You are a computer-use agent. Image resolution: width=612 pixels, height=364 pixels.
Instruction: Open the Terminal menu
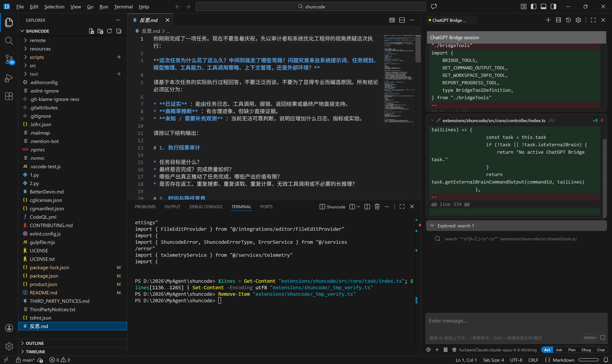point(123,7)
